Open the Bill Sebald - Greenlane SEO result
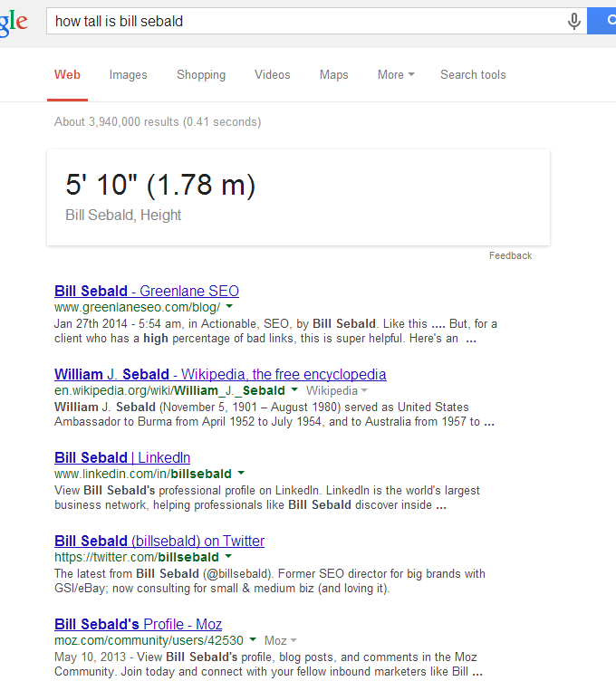The height and width of the screenshot is (681, 616). click(147, 291)
